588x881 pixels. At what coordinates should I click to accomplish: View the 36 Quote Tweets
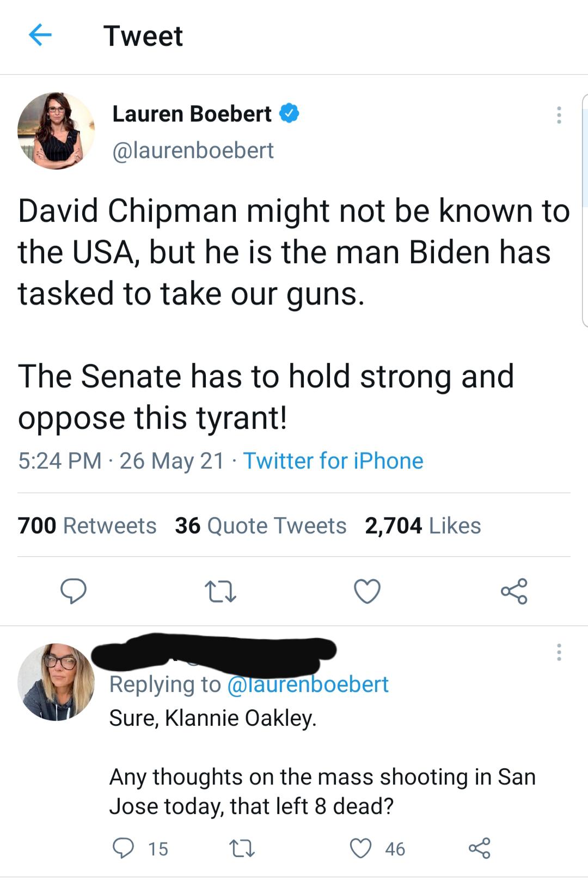pos(260,526)
